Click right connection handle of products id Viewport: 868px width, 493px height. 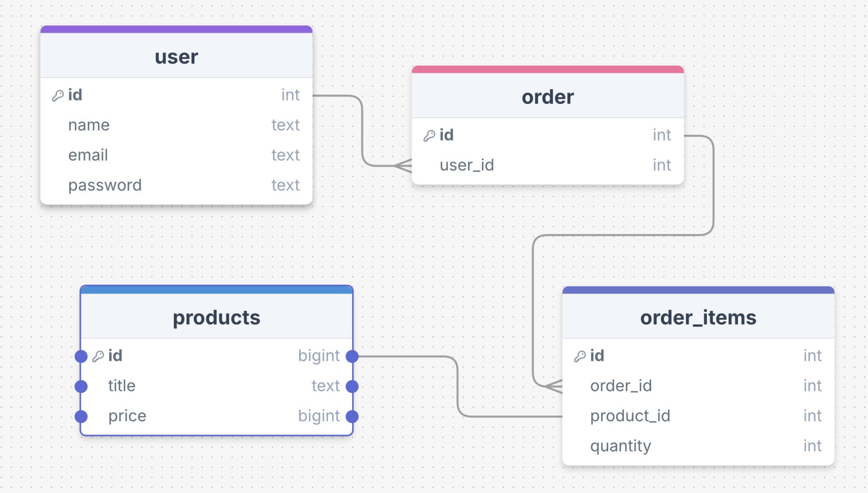pos(352,357)
